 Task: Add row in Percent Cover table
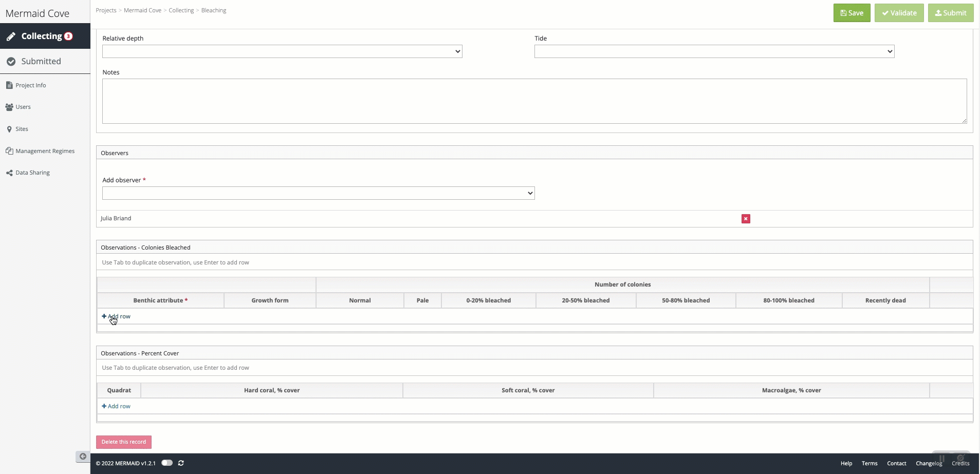116,406
